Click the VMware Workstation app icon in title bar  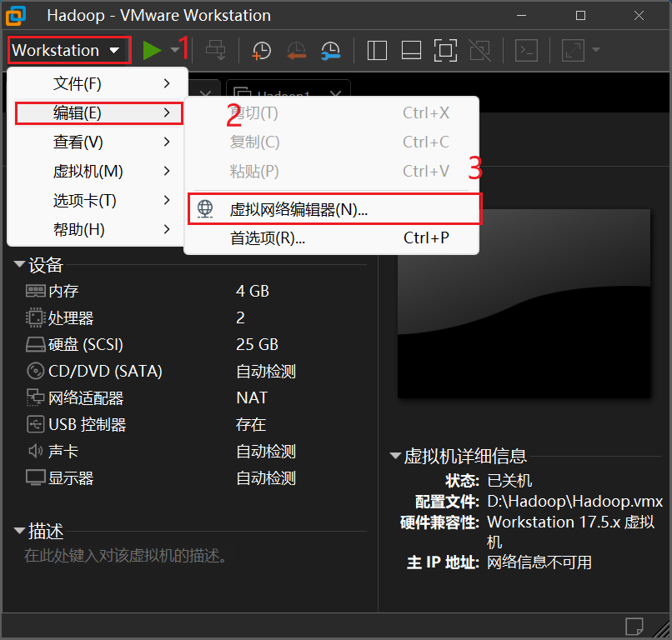tap(17, 16)
